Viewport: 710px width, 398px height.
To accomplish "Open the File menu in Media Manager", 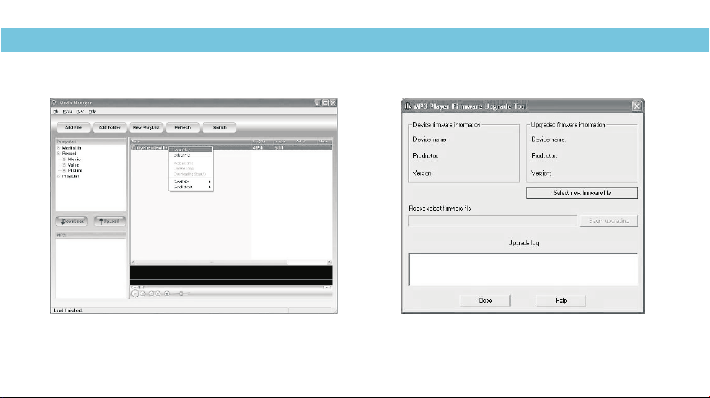I will 56,111.
